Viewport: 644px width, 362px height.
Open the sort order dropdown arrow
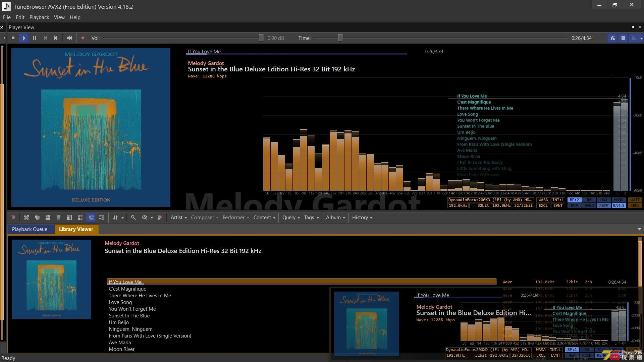point(123,218)
